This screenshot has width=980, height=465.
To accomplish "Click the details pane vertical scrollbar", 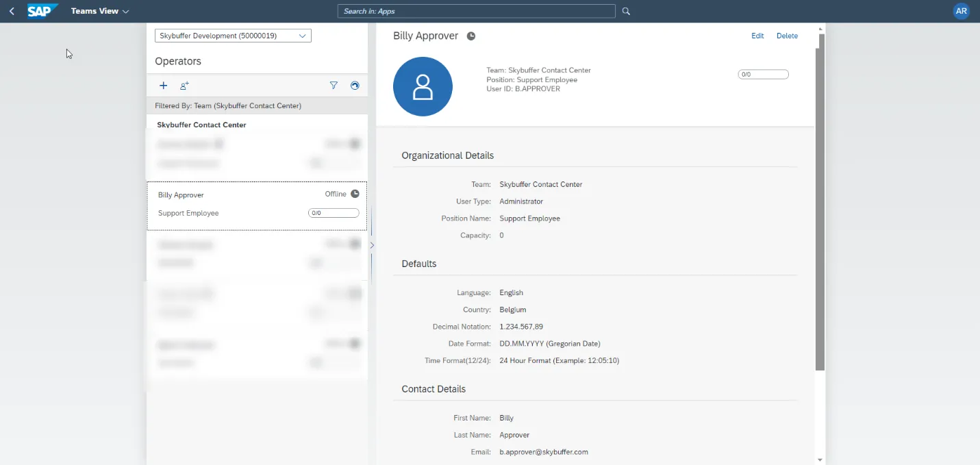I will (x=820, y=202).
